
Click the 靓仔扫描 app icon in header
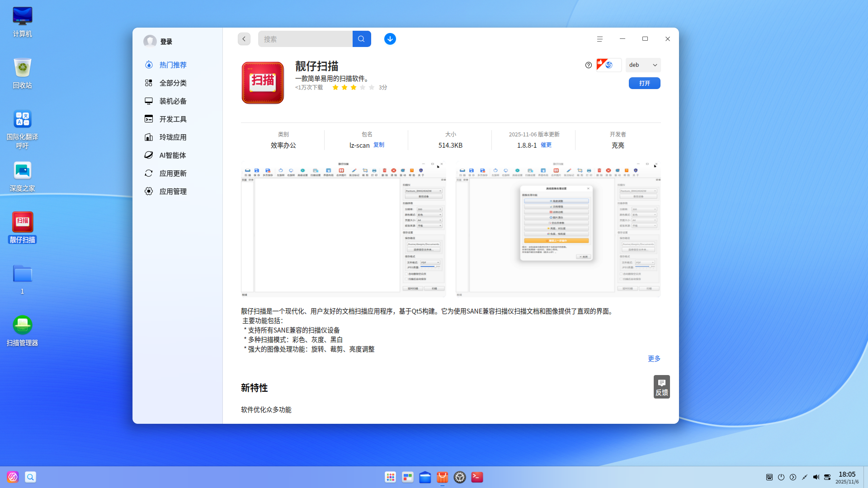(263, 83)
